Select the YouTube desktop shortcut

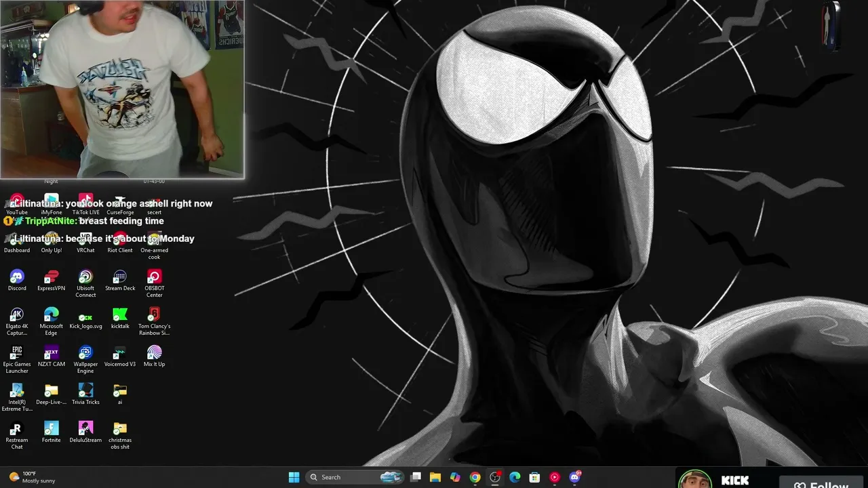17,204
